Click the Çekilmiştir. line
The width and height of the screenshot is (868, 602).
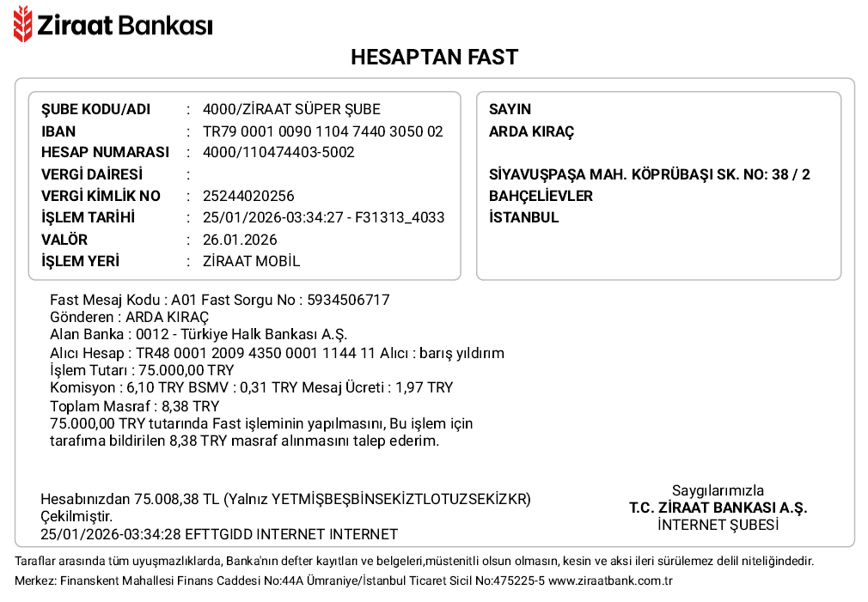point(76,516)
